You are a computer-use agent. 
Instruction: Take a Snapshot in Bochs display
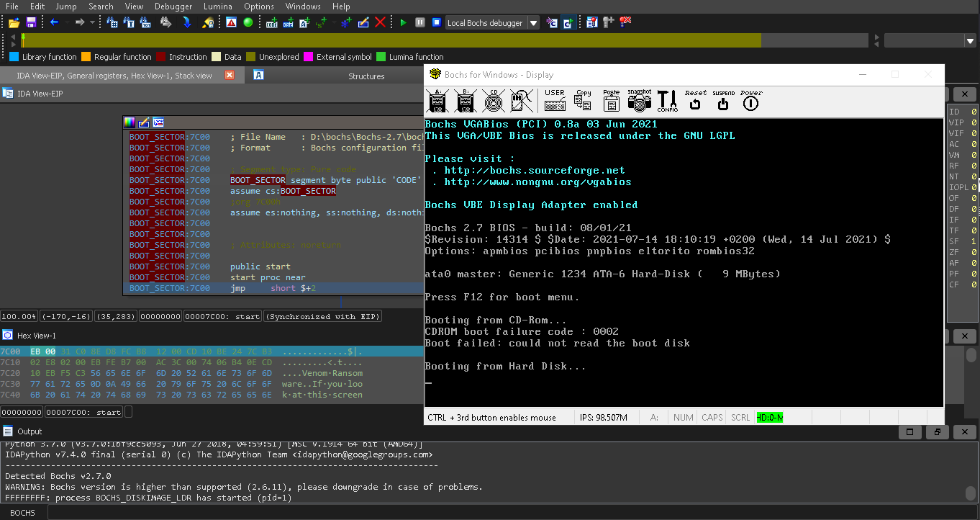[x=639, y=101]
